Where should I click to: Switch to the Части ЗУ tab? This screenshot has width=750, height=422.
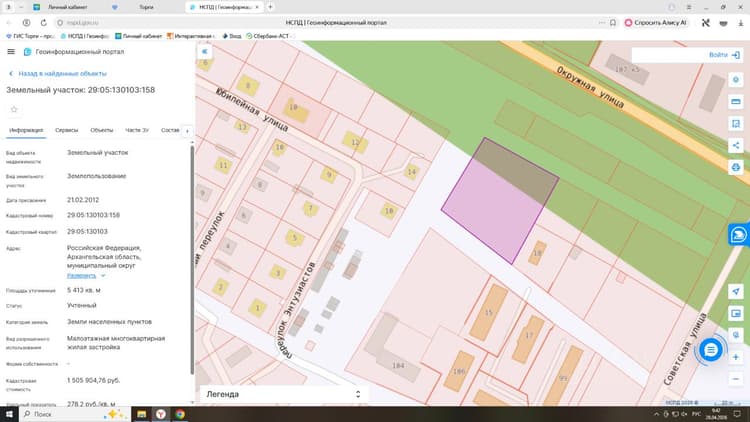(x=137, y=130)
